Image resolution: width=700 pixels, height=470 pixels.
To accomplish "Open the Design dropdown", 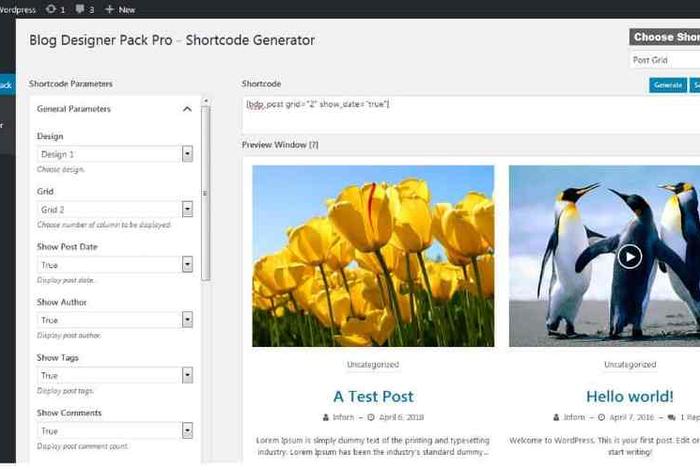I will (x=115, y=154).
